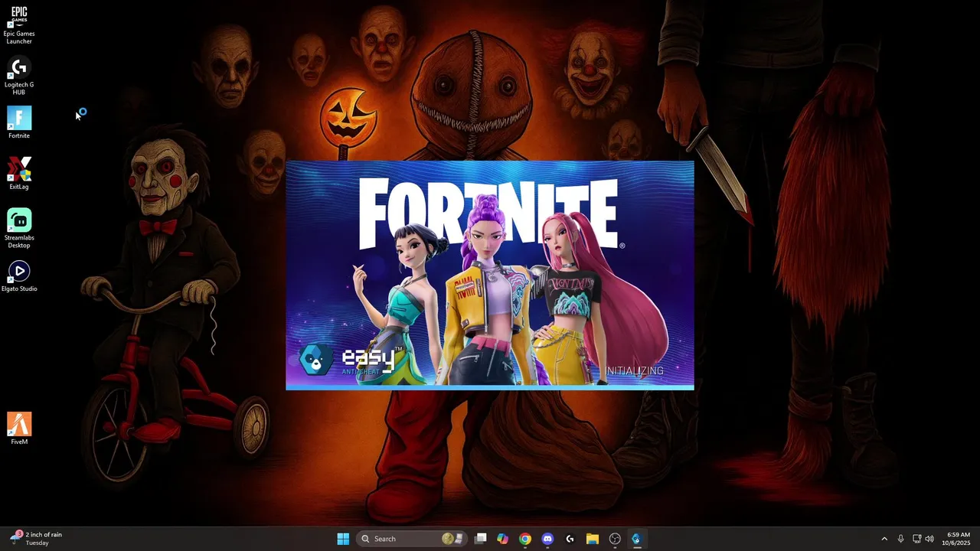Image resolution: width=980 pixels, height=551 pixels.
Task: Select the ExitLag desktop shortcut
Action: 19,174
